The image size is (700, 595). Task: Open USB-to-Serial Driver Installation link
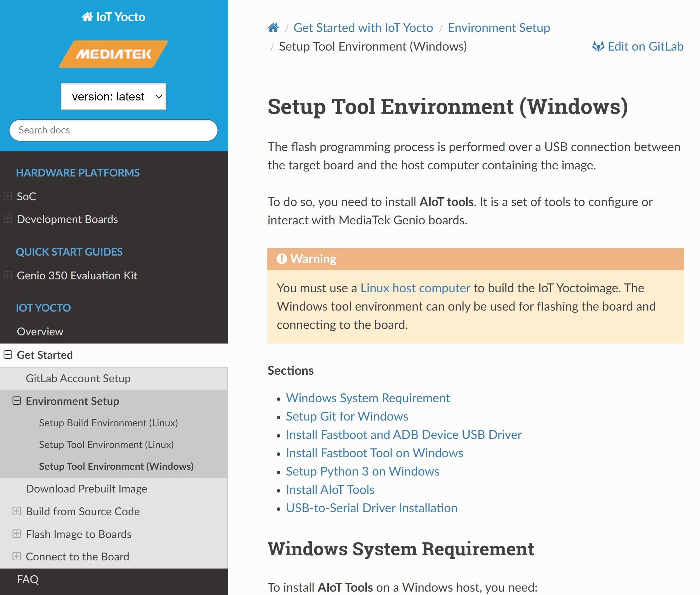pos(372,508)
